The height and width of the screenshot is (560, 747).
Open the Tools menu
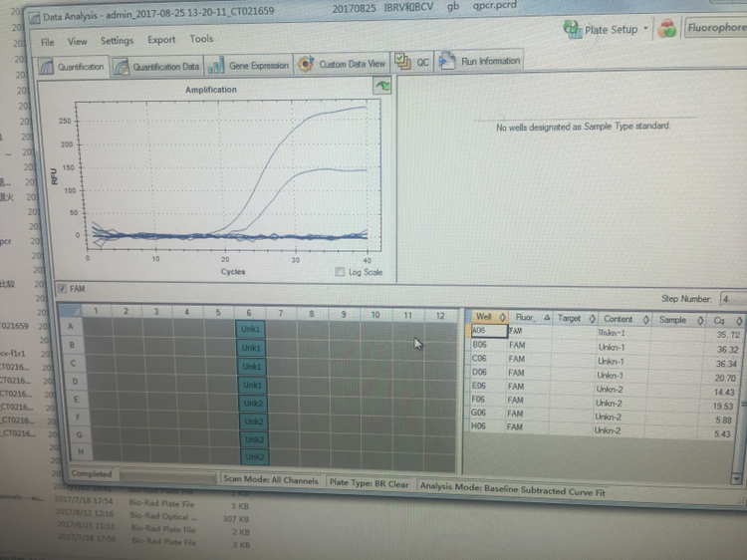point(201,39)
